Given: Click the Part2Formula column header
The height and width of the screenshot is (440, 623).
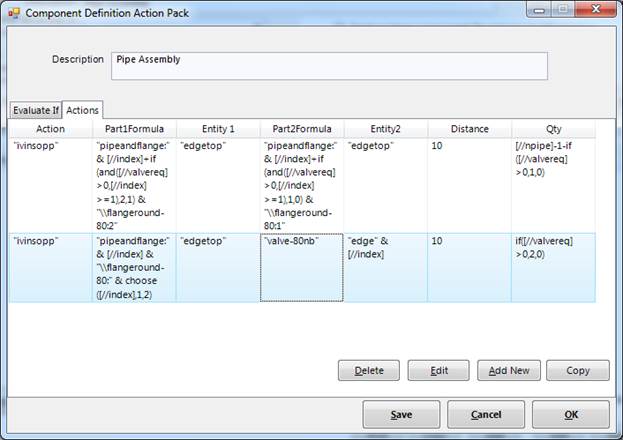Looking at the screenshot, I should [302, 129].
